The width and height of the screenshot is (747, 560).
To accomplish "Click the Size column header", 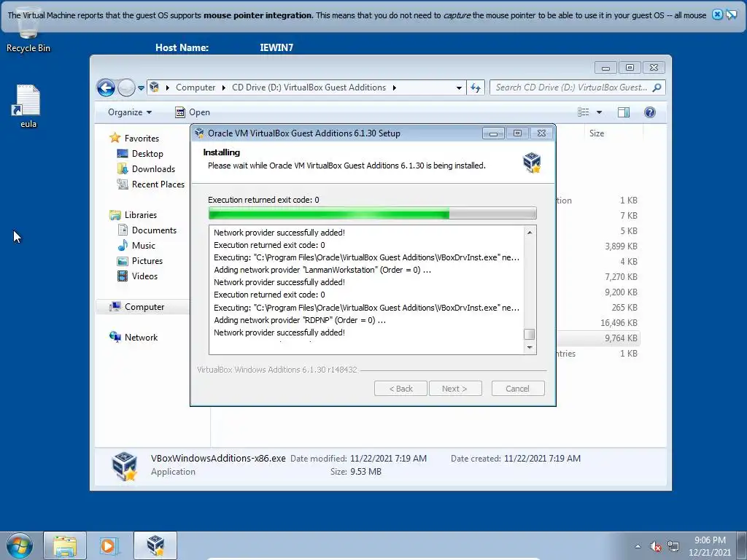I will [597, 134].
